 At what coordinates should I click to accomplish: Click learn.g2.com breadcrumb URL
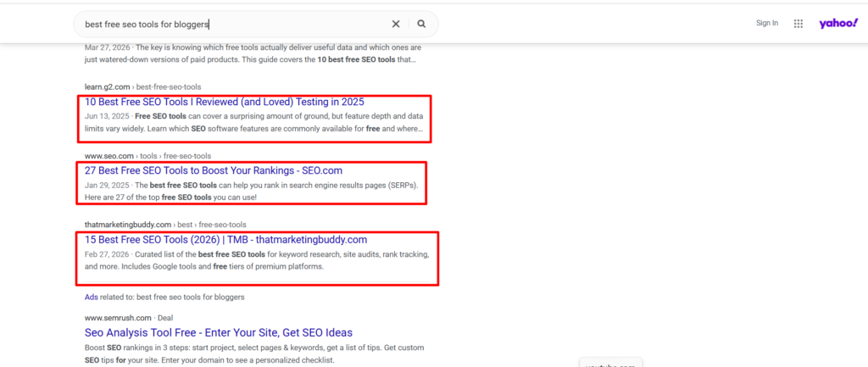(142, 87)
